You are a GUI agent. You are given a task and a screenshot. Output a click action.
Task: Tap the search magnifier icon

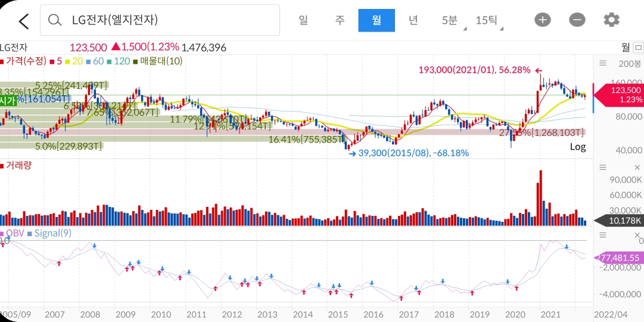55,20
